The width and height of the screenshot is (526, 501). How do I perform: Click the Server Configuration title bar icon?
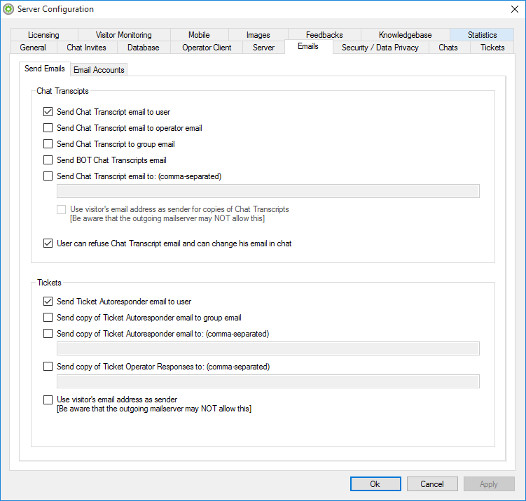[8, 9]
